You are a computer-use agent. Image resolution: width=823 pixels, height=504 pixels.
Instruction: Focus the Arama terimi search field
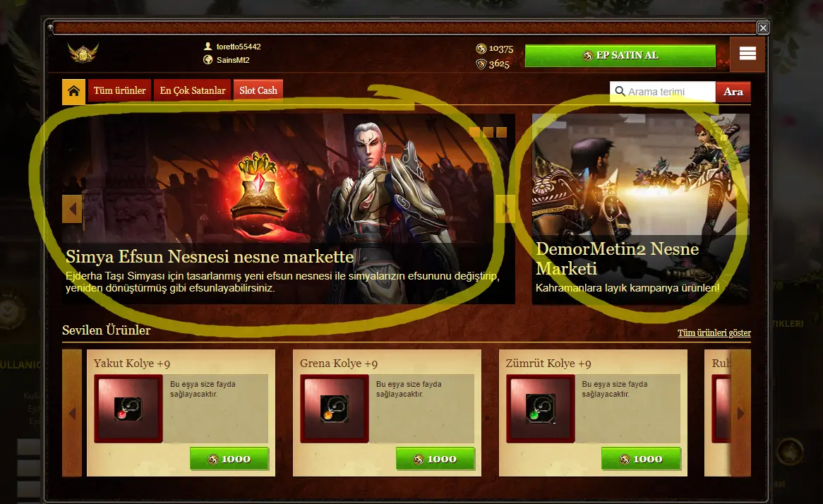(662, 92)
